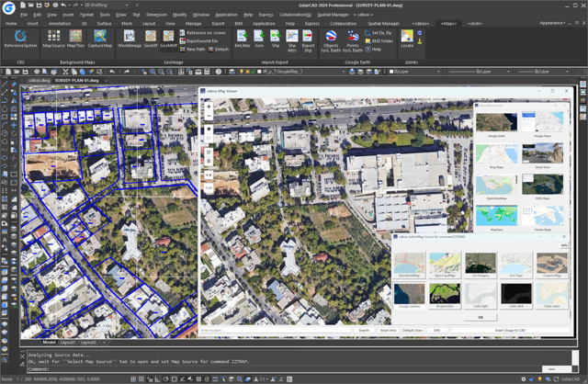Open the Reference System tool in the ribbon
The height and width of the screenshot is (384, 588).
point(20,39)
